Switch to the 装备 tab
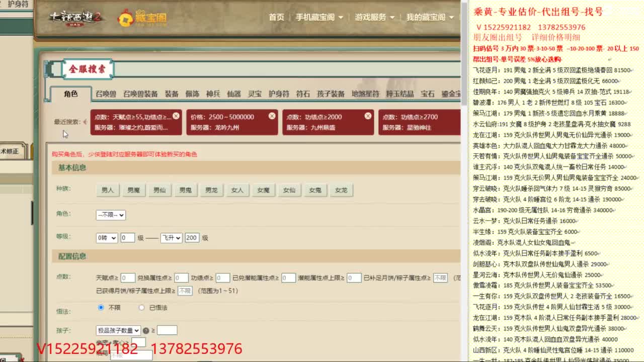 172,94
